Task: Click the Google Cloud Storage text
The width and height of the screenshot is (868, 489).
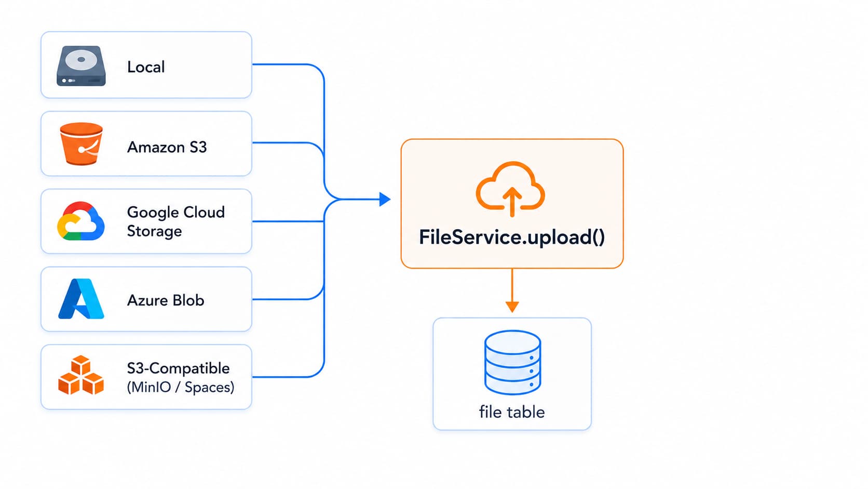Action: [176, 221]
